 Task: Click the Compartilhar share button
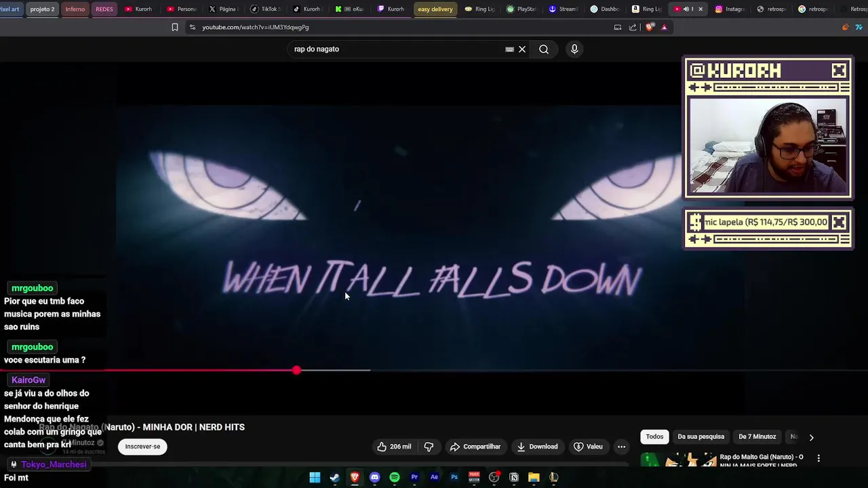click(475, 447)
